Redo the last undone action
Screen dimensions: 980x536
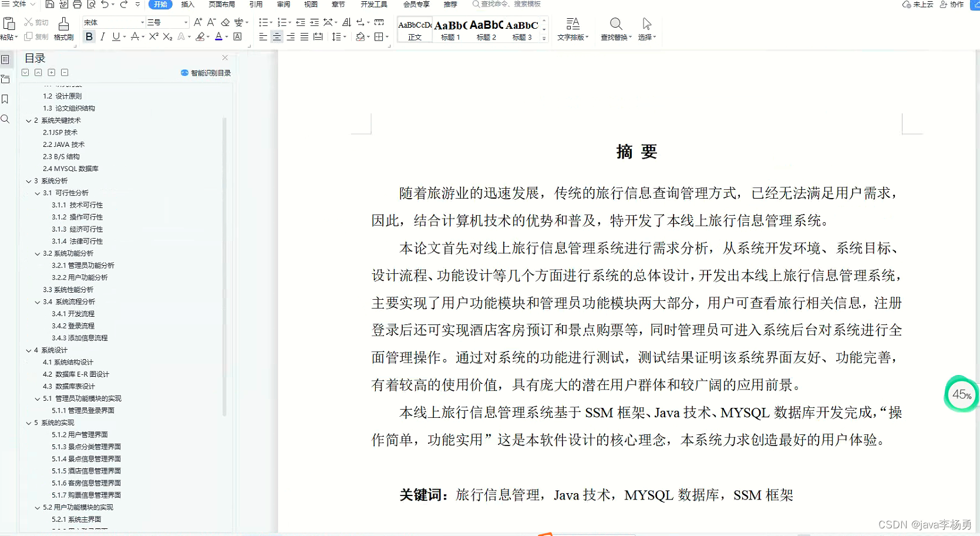(x=124, y=4)
